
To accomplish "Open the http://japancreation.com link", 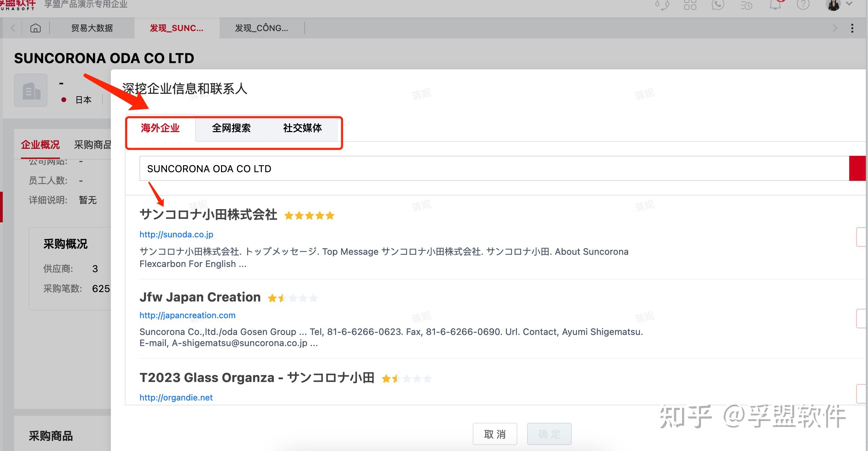I will (x=188, y=315).
